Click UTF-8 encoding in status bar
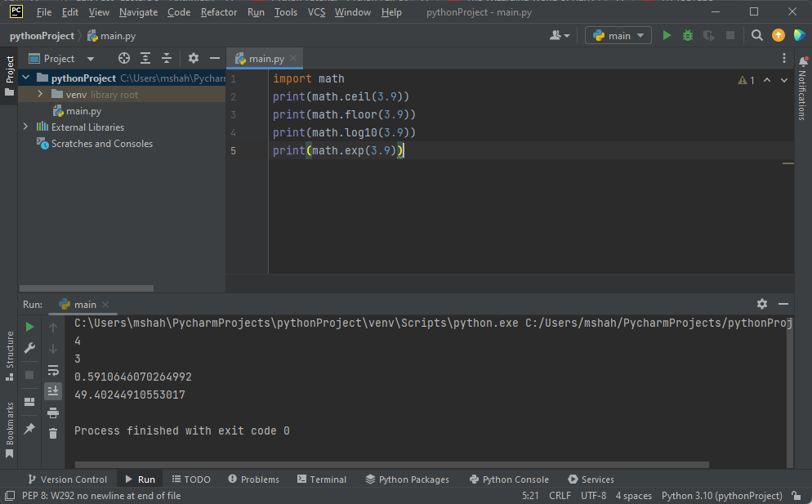This screenshot has height=504, width=812. [593, 496]
